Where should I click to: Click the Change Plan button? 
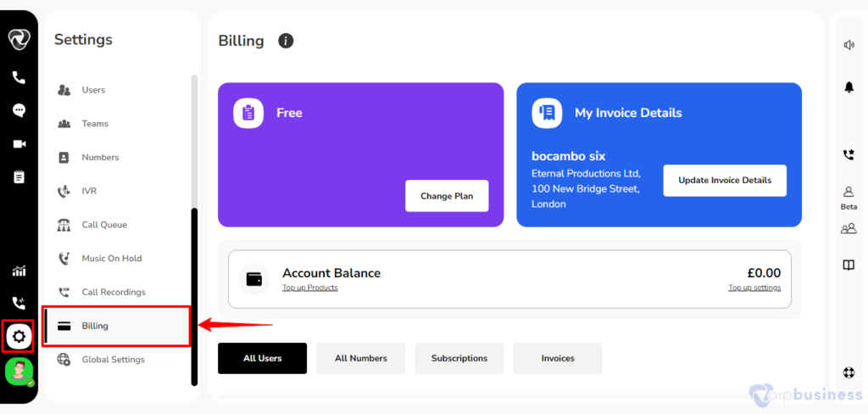(x=447, y=196)
